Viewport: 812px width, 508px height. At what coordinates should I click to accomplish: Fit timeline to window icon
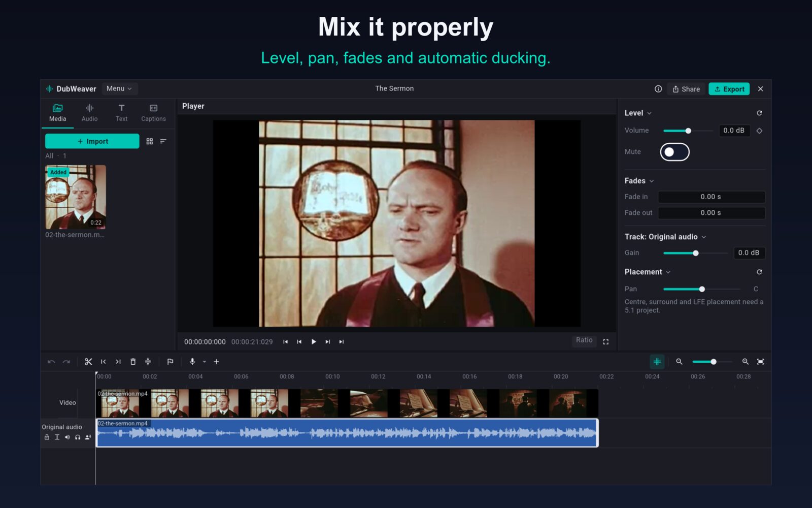pyautogui.click(x=760, y=362)
